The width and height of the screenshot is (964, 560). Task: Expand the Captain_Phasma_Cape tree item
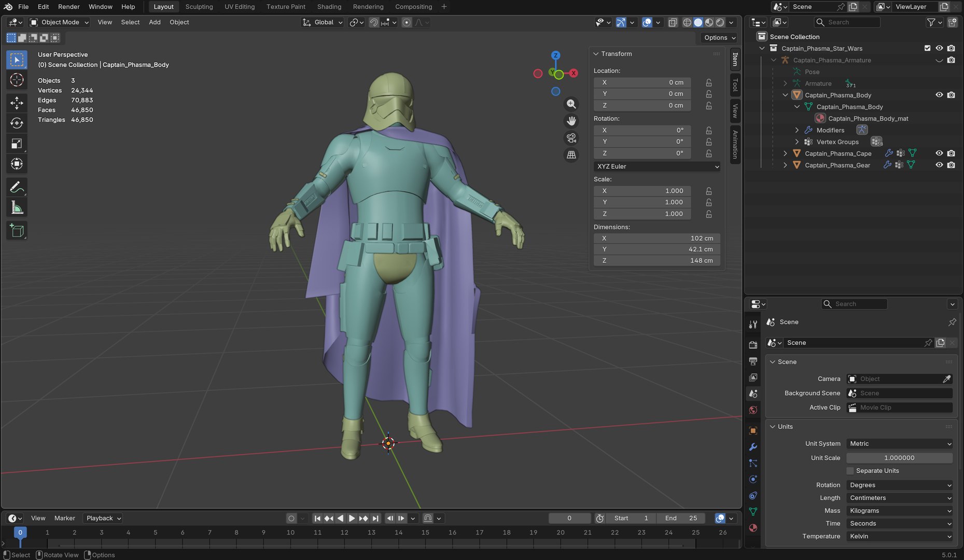[x=785, y=153]
